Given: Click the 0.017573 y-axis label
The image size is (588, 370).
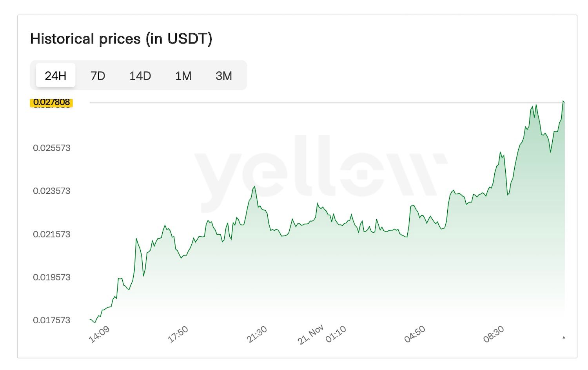Looking at the screenshot, I should [x=51, y=320].
